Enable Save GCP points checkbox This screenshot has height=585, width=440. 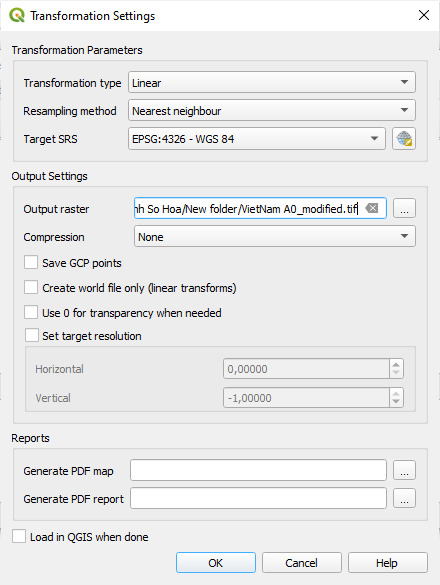coord(31,262)
